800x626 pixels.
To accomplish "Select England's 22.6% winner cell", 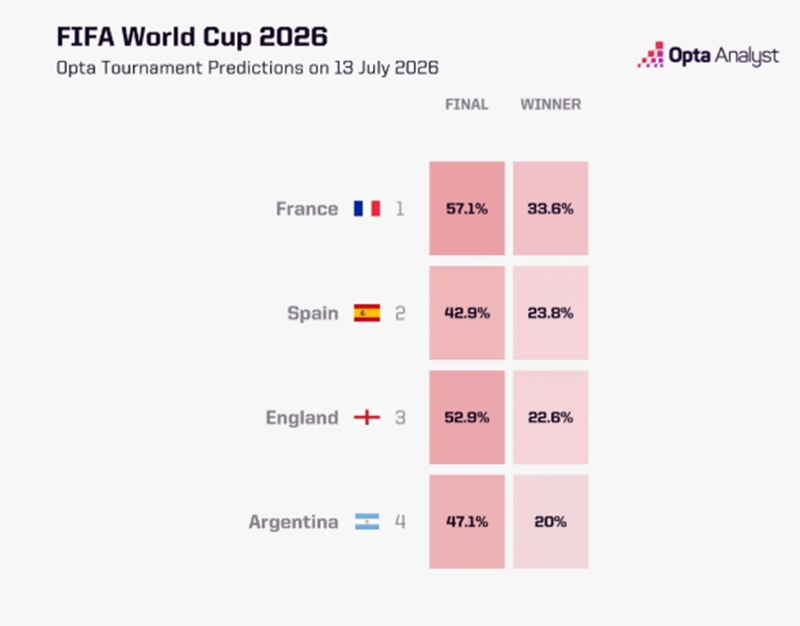I will click(551, 417).
